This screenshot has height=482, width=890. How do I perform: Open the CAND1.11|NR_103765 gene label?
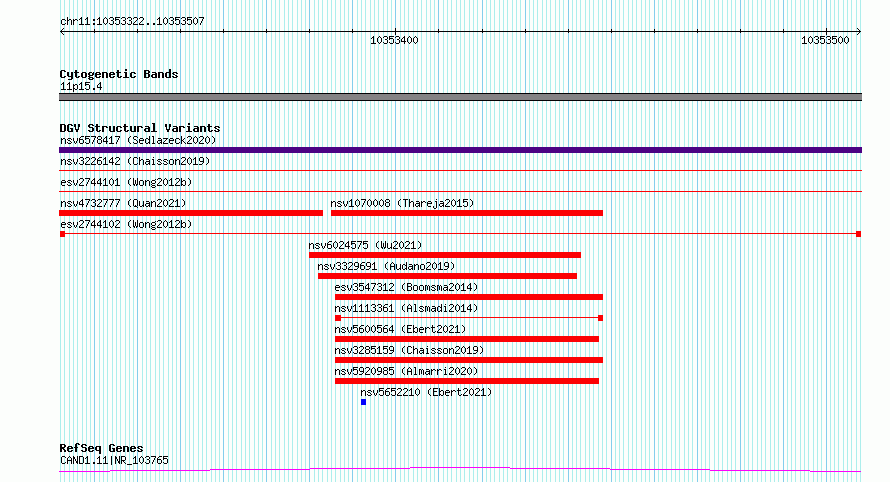point(114,460)
